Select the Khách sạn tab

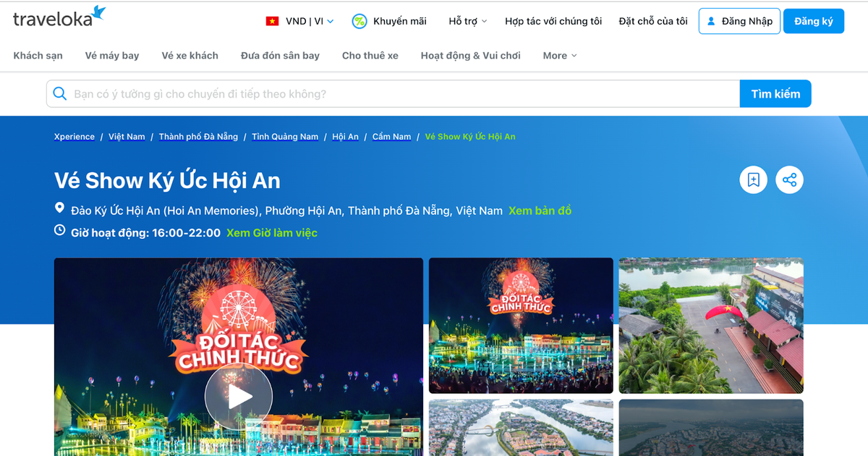click(38, 55)
